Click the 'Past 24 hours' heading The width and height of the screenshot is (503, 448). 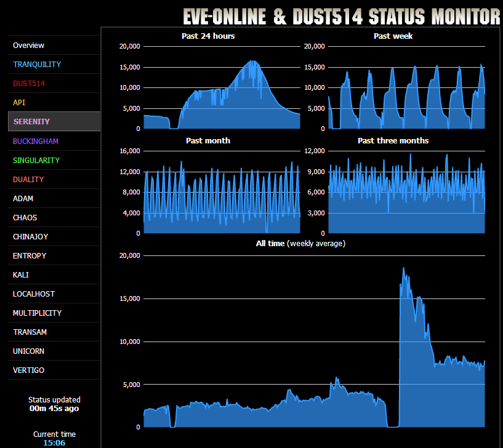(x=208, y=36)
